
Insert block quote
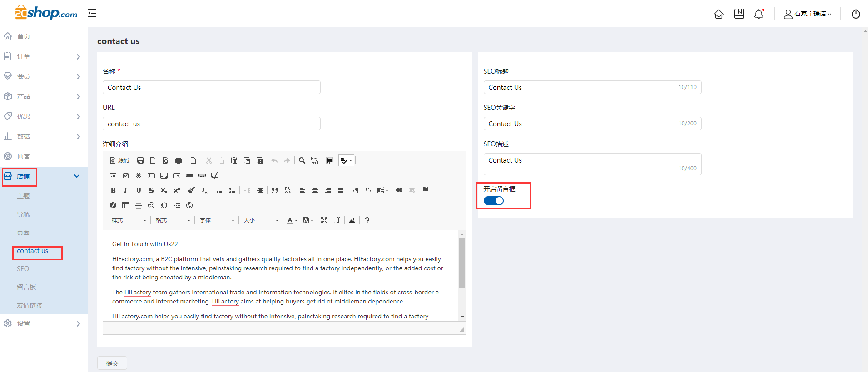coord(275,190)
